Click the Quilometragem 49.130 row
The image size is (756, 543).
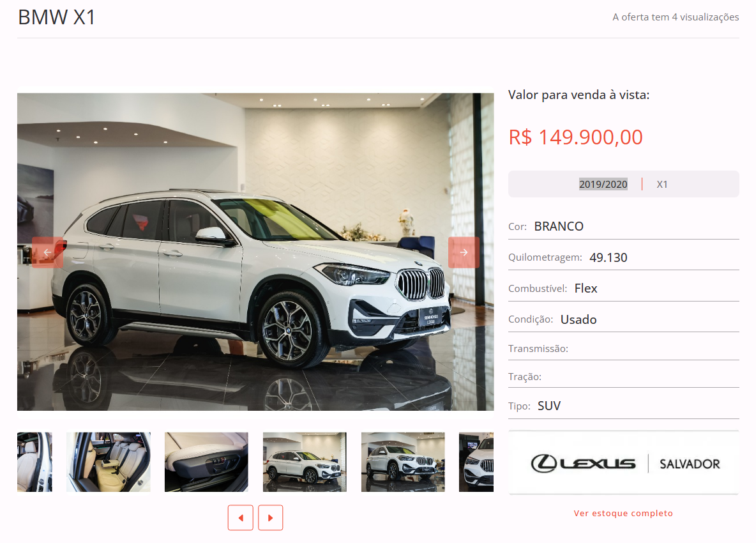(x=623, y=257)
